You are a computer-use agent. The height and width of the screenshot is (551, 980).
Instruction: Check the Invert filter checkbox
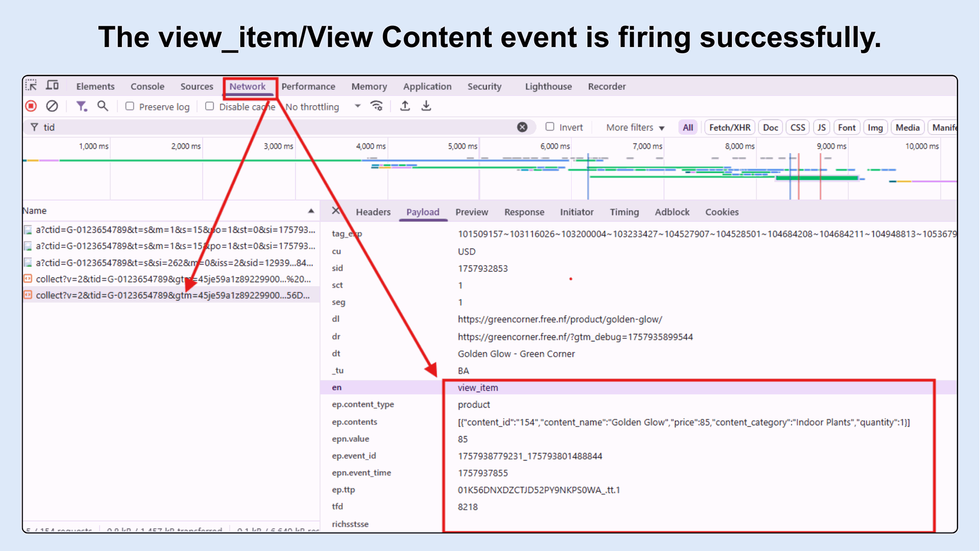click(550, 127)
